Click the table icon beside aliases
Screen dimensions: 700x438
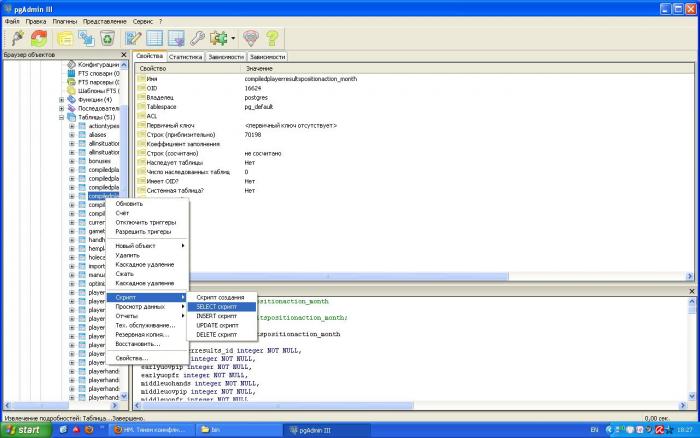coord(82,134)
